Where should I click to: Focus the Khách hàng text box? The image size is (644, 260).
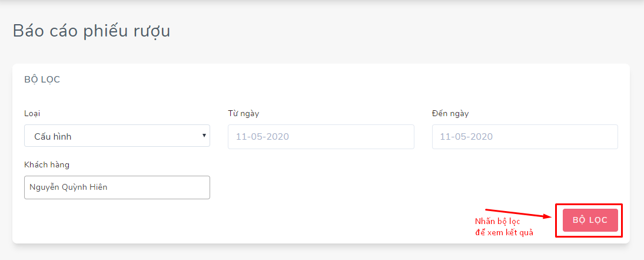click(x=117, y=187)
